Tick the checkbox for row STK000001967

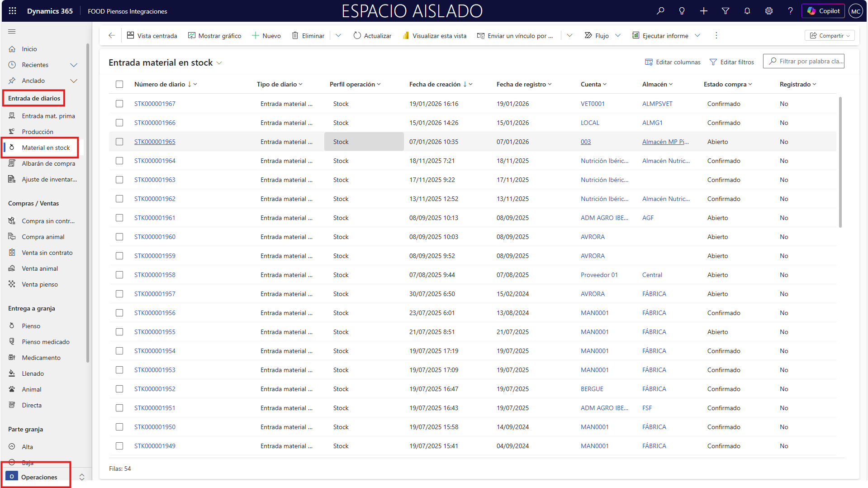(119, 104)
